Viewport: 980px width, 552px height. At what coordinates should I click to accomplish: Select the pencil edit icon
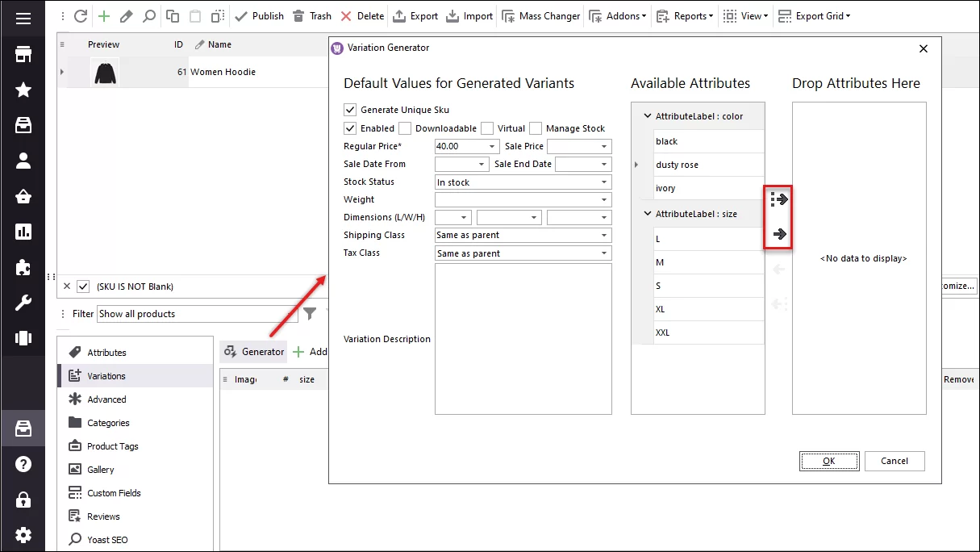coord(127,16)
